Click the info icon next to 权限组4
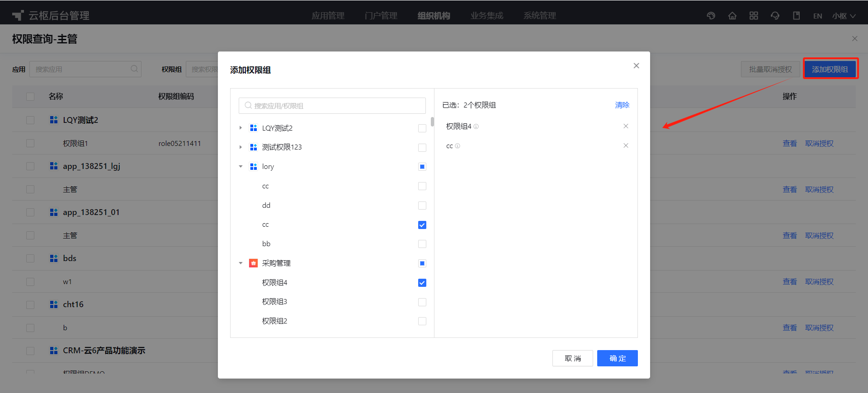 pyautogui.click(x=476, y=126)
